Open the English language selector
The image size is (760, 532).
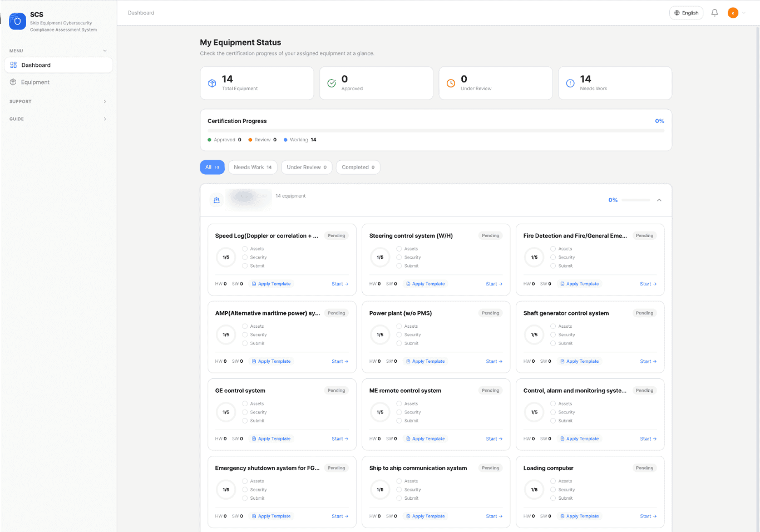pos(686,13)
